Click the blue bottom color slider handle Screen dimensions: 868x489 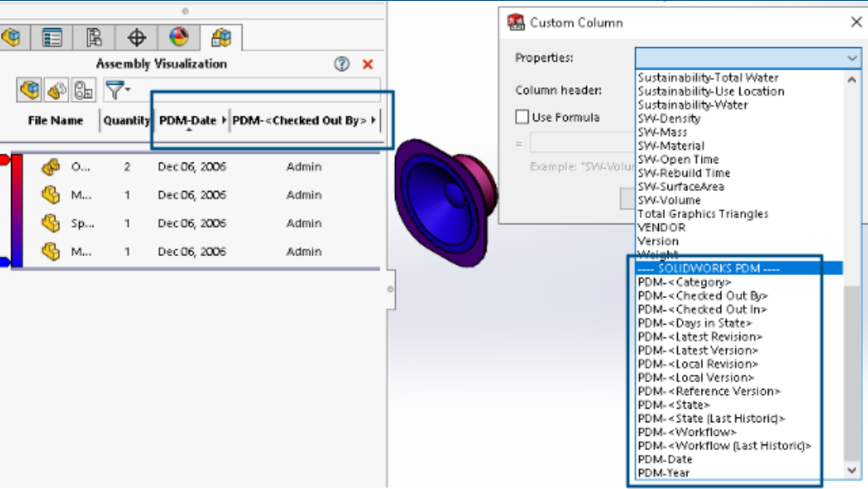(4, 262)
